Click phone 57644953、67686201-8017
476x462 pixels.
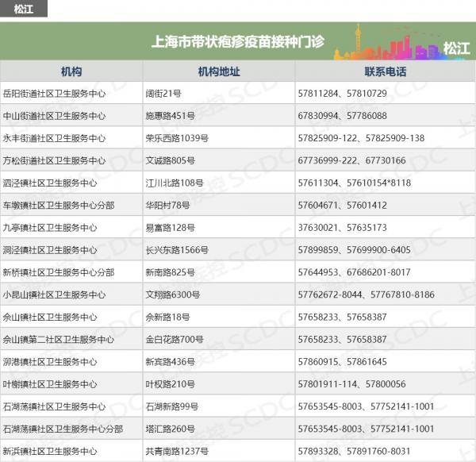[355, 272]
